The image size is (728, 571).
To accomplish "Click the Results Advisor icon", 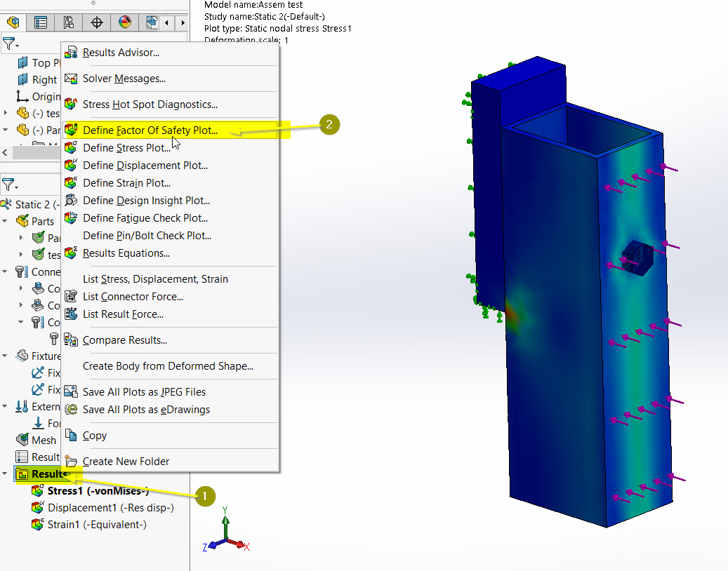I will point(71,53).
